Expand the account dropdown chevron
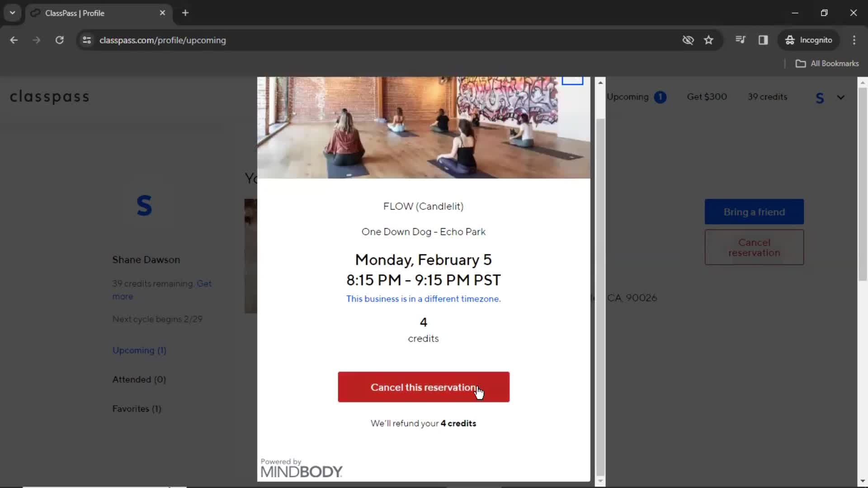The image size is (868, 488). coord(840,98)
